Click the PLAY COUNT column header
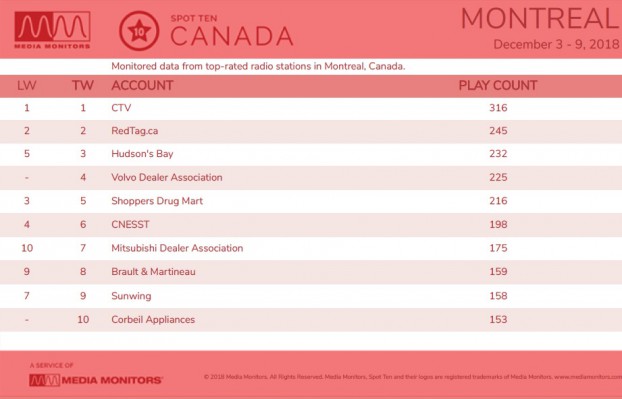This screenshot has height=399, width=622. tap(498, 85)
